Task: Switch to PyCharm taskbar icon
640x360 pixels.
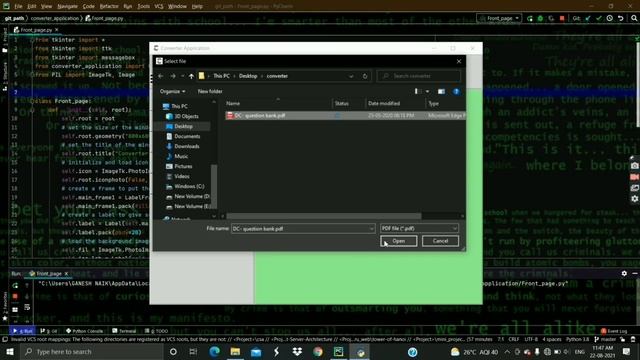Action: [339, 351]
